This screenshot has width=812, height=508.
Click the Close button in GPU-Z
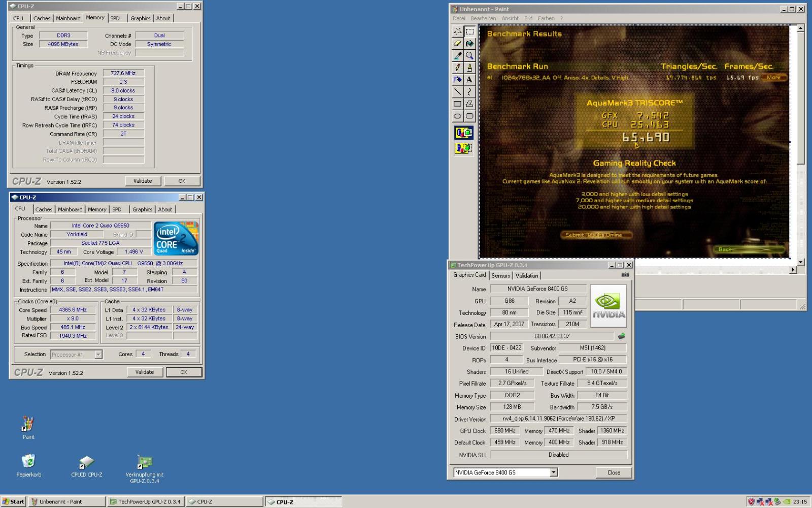tap(614, 472)
